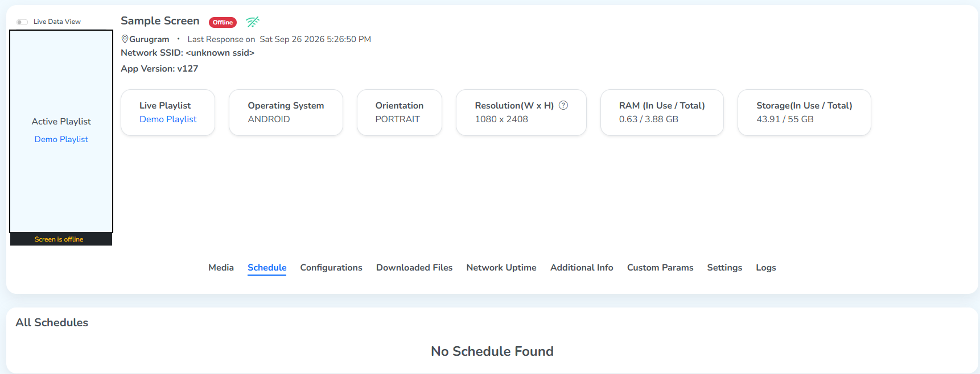The height and width of the screenshot is (374, 980).
Task: Open the Settings tab
Action: click(x=724, y=268)
